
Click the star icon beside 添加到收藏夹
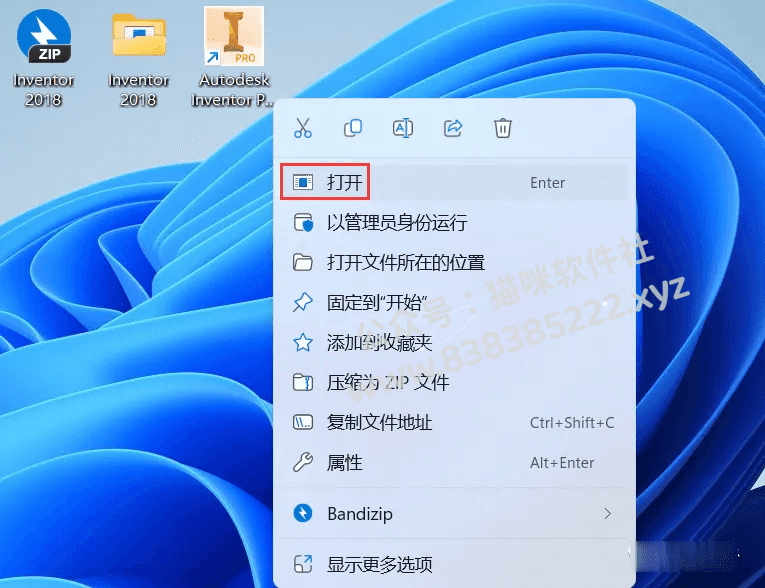[x=303, y=343]
